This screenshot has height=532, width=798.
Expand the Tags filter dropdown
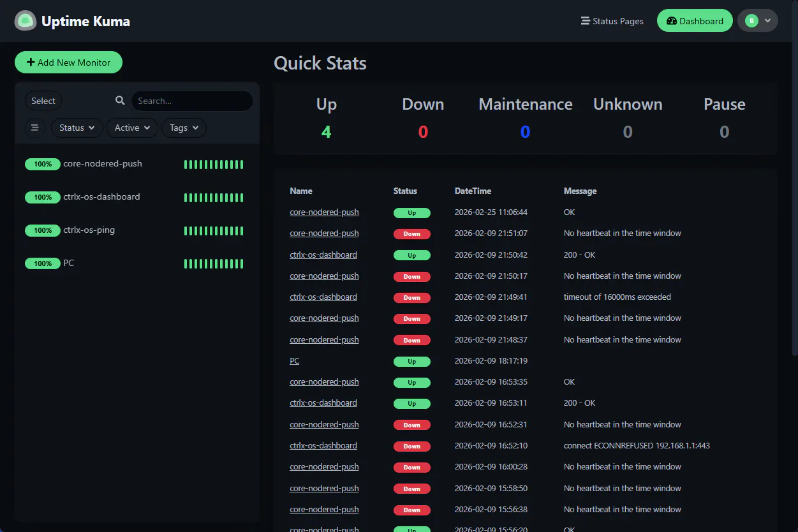pyautogui.click(x=184, y=128)
